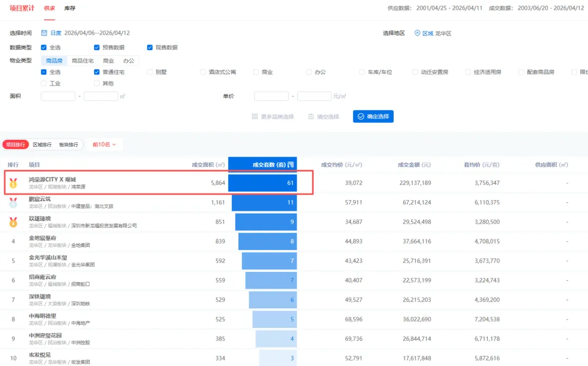
Task: Click the 11 bar for 鹏宸云筑
Action: pyautogui.click(x=265, y=202)
